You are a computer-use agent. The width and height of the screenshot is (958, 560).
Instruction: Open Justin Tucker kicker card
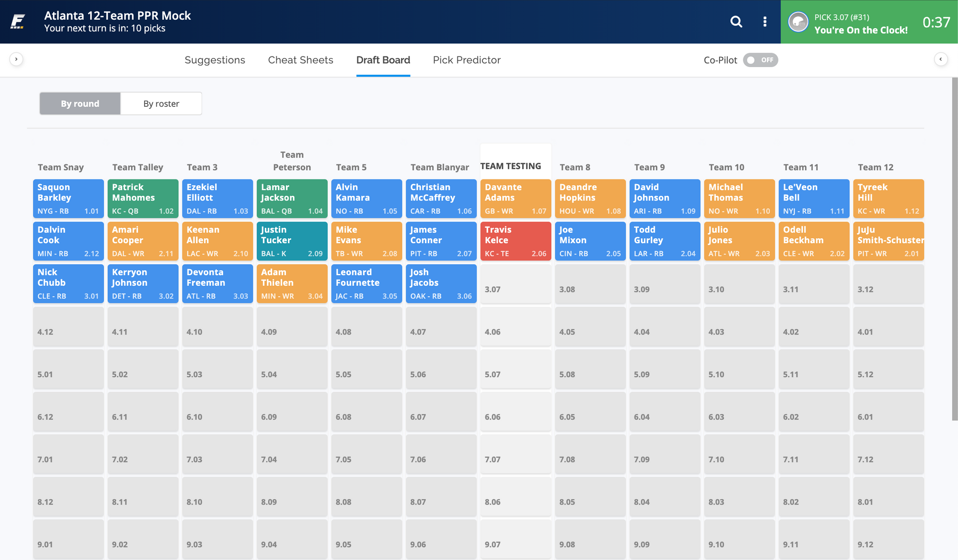(292, 241)
